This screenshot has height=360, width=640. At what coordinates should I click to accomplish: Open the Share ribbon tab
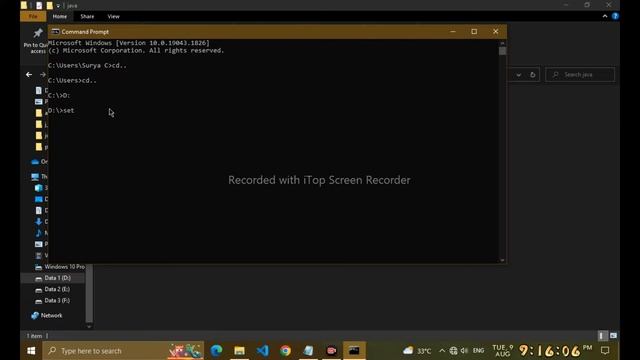[87, 16]
